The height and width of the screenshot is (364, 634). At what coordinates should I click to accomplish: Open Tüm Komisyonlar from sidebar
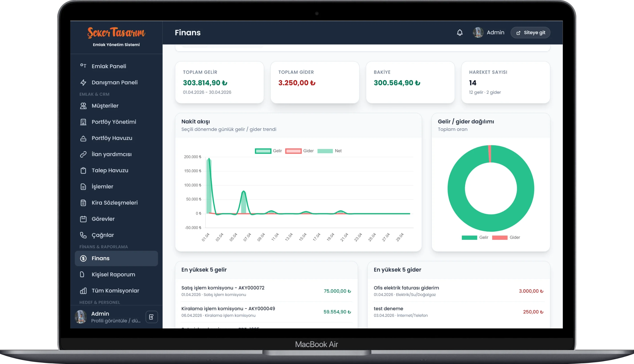(x=116, y=291)
